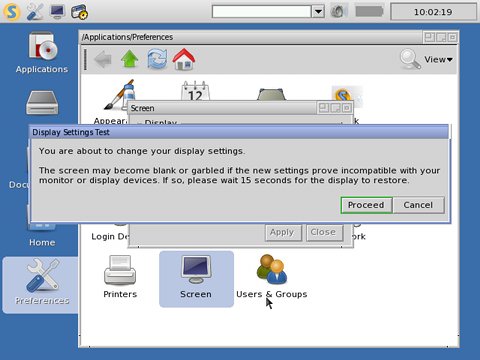Viewport: 480px width, 360px height.
Task: Click the monitor icon in the top panel
Action: (57, 12)
